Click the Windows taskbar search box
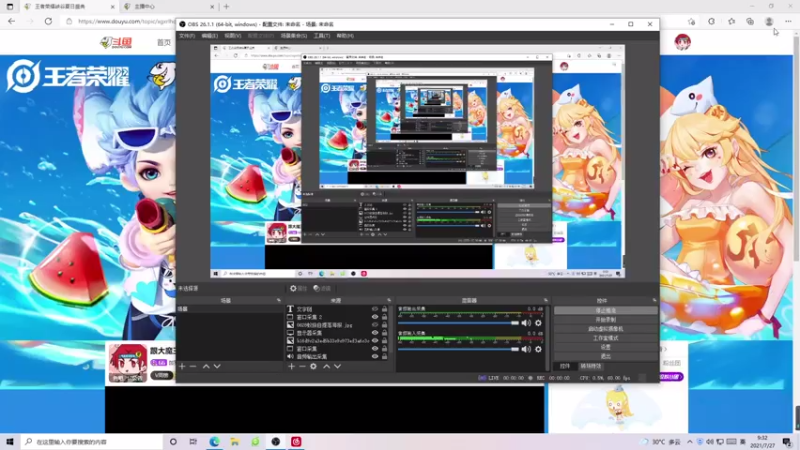Screen dimensions: 800x450 (92, 442)
